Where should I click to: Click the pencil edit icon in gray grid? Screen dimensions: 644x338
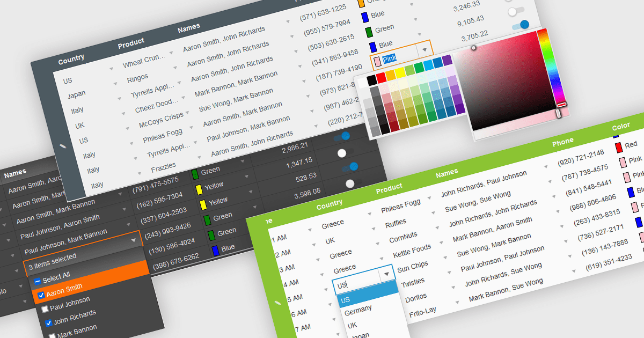[x=63, y=146]
